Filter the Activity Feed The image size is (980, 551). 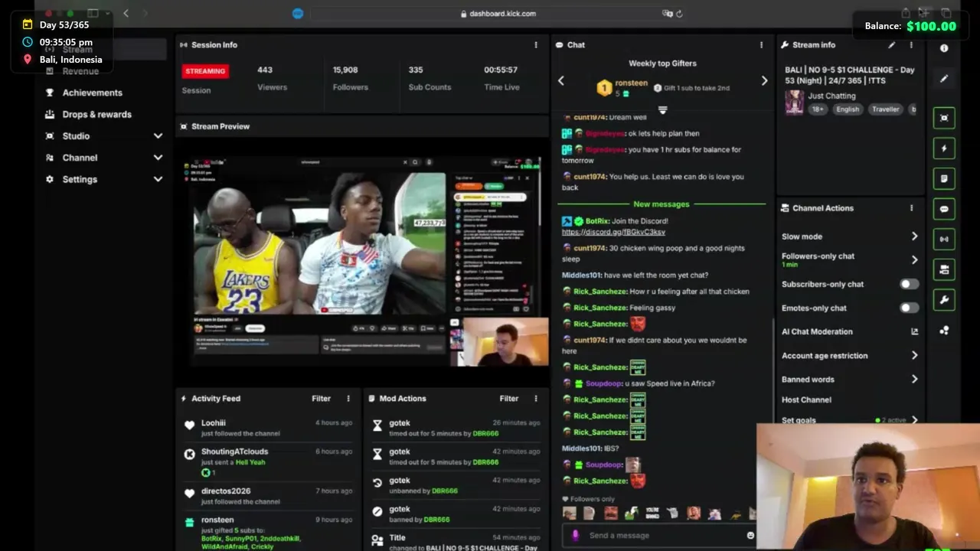click(x=321, y=399)
